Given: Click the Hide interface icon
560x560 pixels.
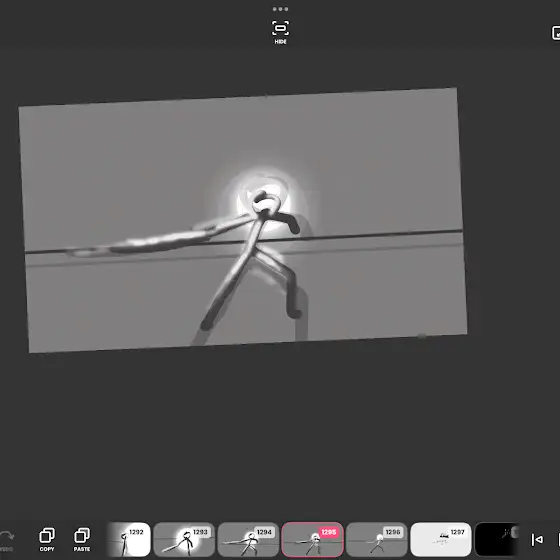Looking at the screenshot, I should (280, 29).
